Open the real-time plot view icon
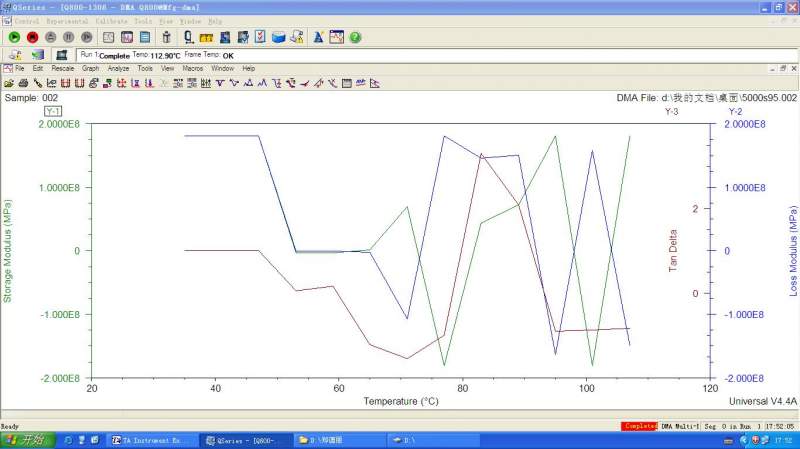 pyautogui.click(x=127, y=37)
